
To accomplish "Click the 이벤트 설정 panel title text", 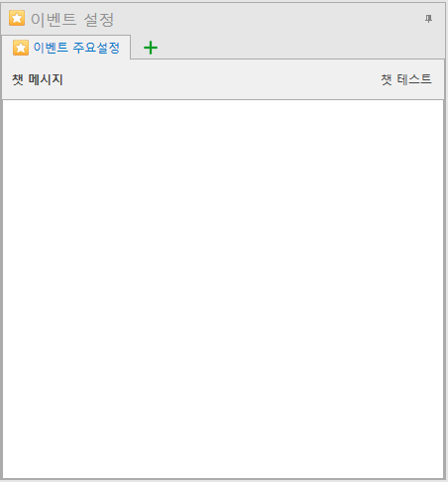I will (72, 20).
